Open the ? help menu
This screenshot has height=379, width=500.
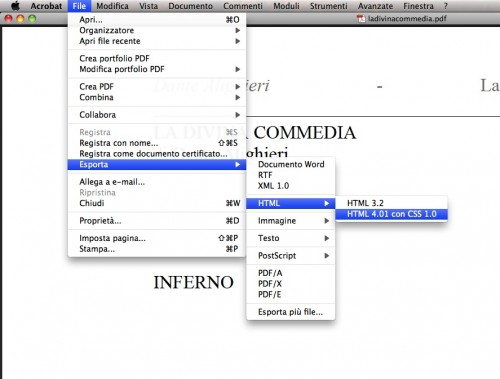click(x=446, y=6)
